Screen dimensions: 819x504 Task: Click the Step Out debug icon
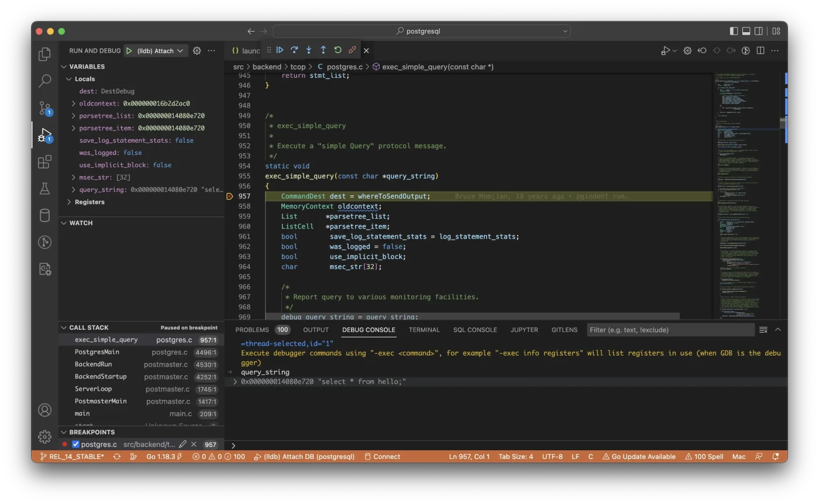323,50
